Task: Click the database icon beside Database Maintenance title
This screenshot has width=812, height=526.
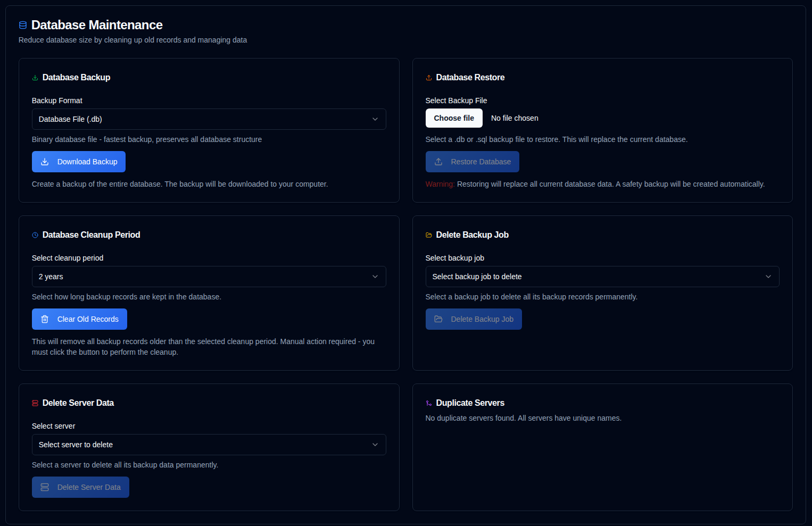Action: pyautogui.click(x=23, y=25)
